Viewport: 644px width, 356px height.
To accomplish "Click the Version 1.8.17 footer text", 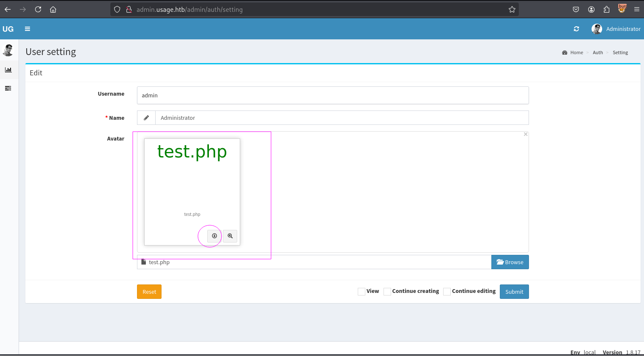I will (x=621, y=352).
